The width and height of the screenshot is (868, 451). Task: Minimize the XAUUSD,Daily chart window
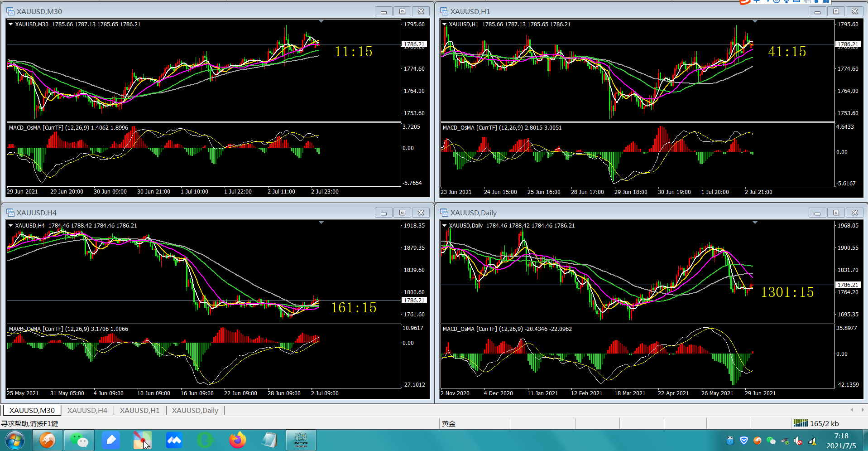pos(817,213)
